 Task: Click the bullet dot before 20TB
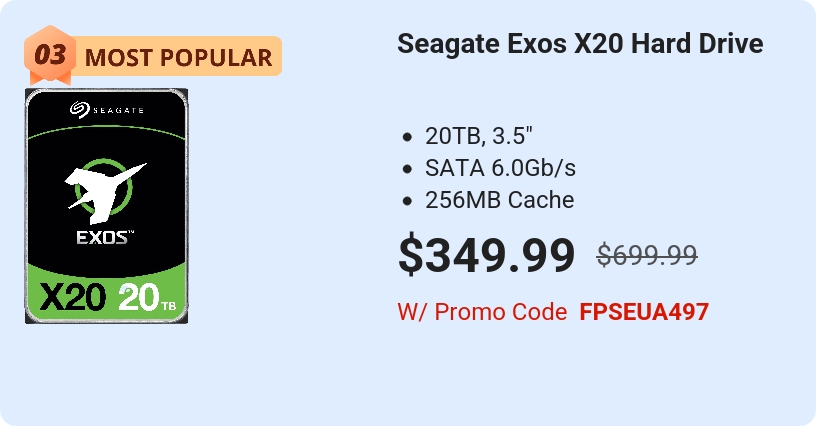click(x=407, y=137)
